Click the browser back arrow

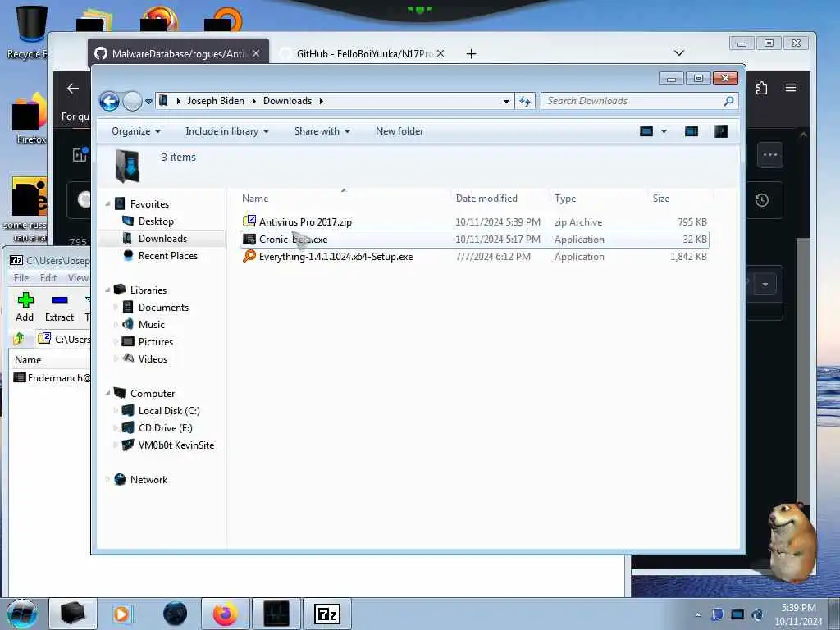73,89
